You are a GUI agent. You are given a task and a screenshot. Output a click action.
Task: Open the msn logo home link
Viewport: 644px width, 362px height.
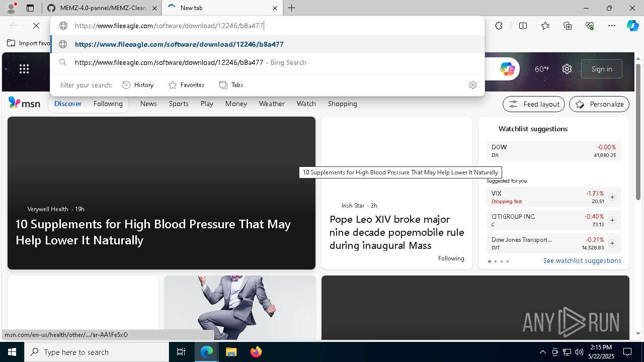coord(24,103)
